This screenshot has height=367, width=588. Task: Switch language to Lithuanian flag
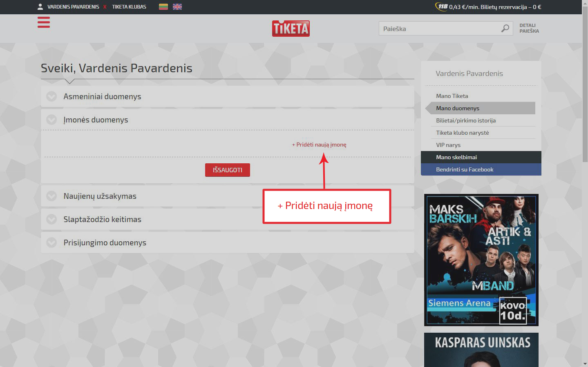pos(163,7)
